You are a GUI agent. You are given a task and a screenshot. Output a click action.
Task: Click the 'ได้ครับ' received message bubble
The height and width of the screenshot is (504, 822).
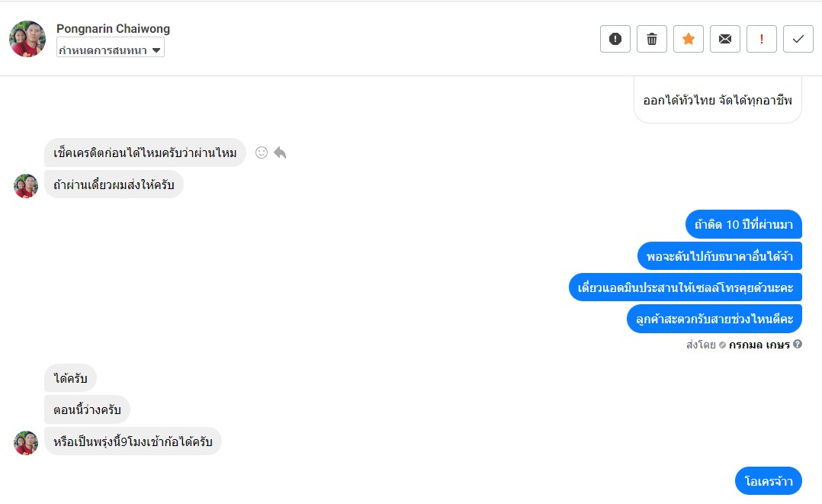[70, 378]
